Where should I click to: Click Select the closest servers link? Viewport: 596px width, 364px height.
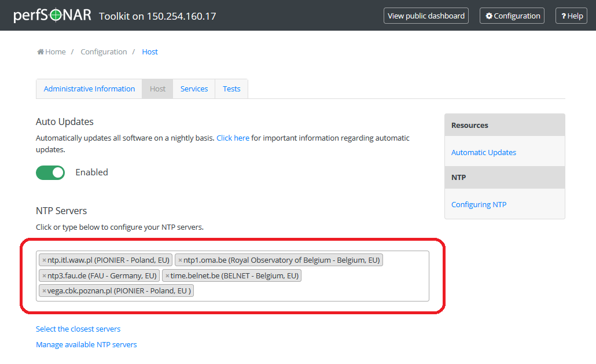(78, 329)
